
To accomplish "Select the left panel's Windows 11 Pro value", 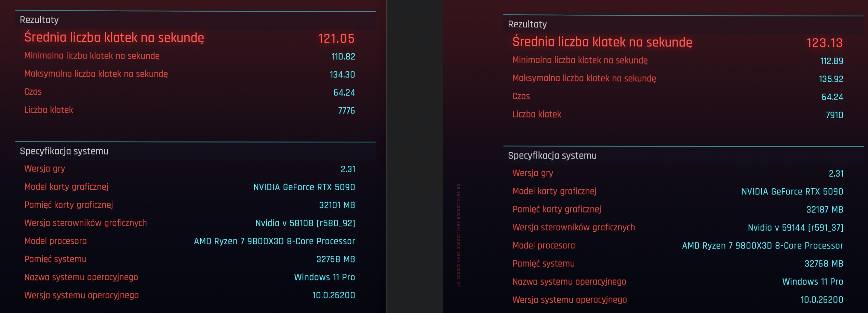I will click(x=324, y=277).
